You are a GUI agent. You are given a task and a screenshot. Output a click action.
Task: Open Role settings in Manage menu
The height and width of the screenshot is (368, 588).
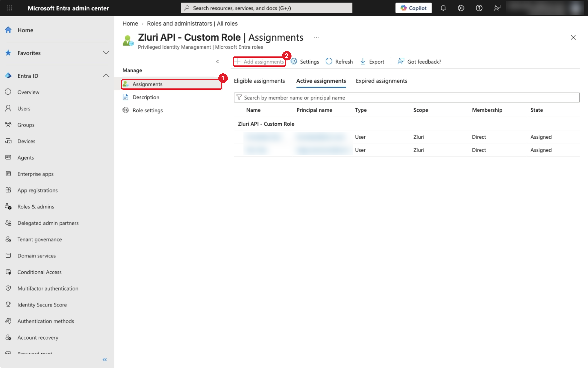(147, 110)
